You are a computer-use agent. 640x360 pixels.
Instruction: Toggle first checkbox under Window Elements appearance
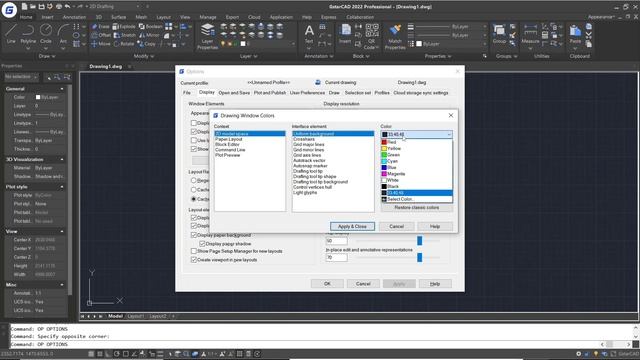click(194, 123)
